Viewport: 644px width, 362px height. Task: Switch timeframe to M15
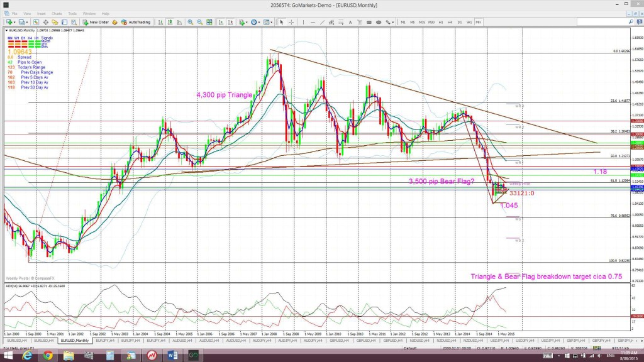422,22
